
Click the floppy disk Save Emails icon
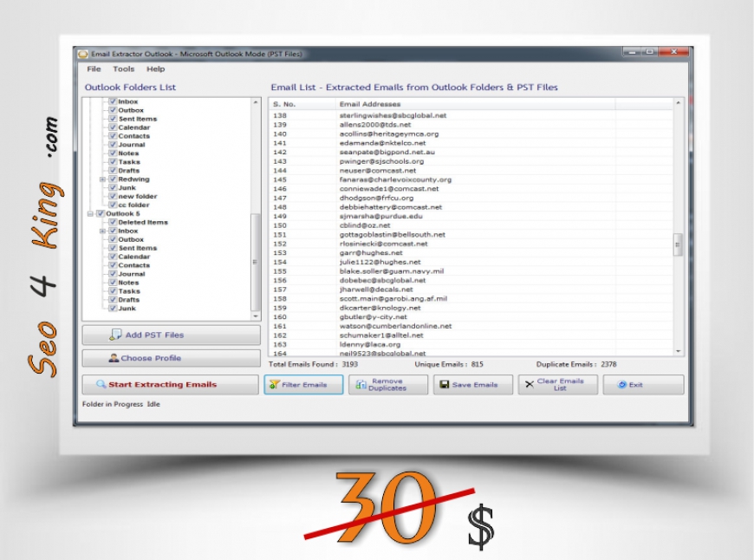pos(445,384)
